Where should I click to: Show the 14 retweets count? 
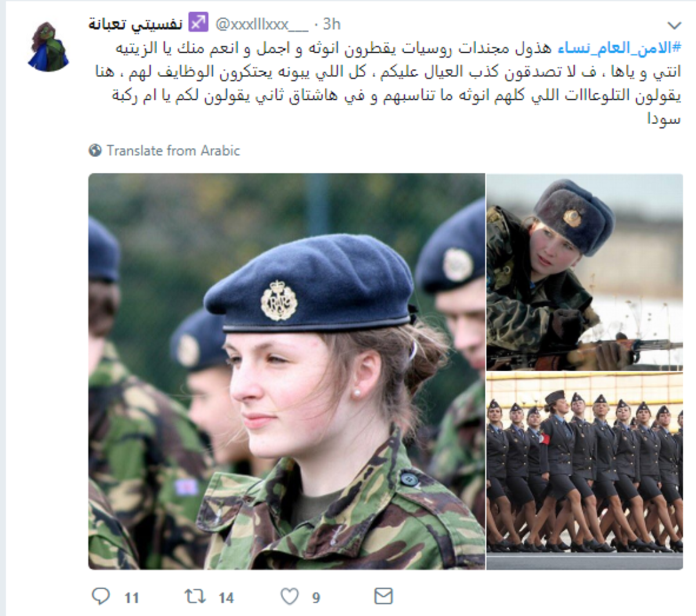226,597
